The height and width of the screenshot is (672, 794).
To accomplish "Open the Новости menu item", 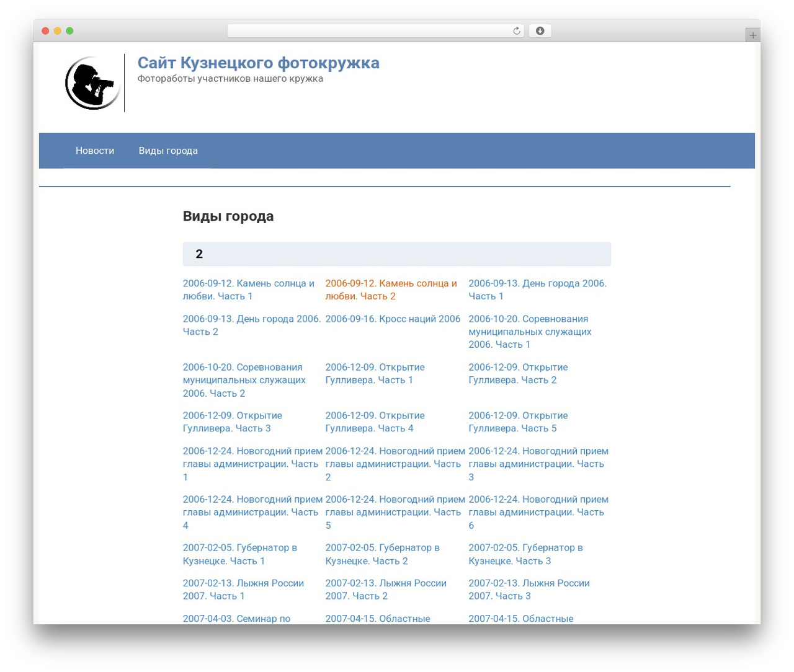I will 95,151.
